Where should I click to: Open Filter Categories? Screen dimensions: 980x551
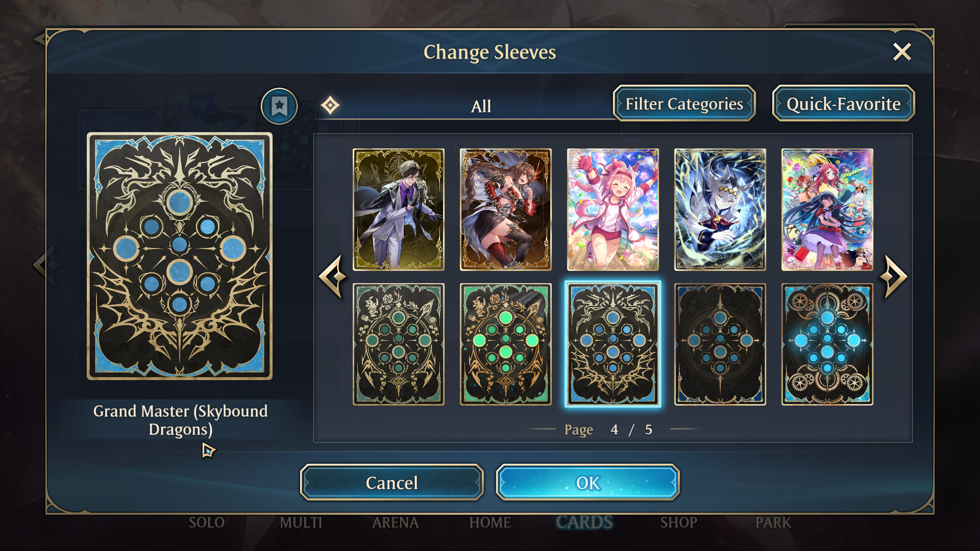pyautogui.click(x=684, y=104)
